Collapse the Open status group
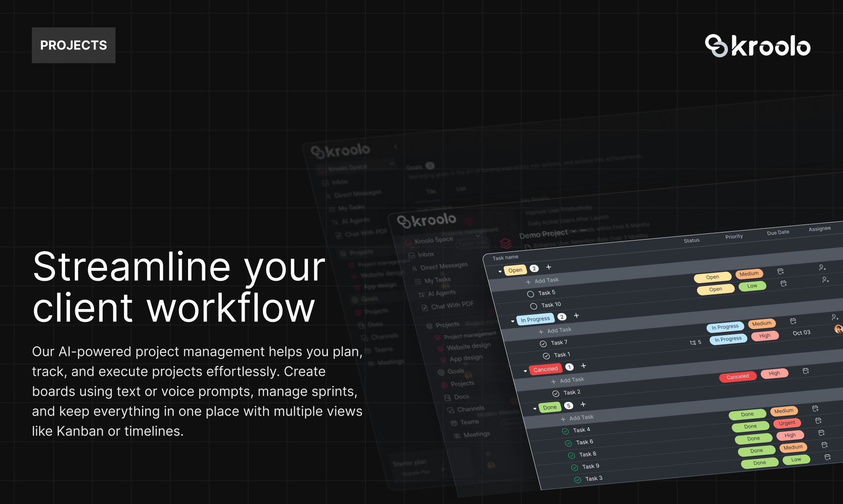This screenshot has width=843, height=504. pos(500,271)
